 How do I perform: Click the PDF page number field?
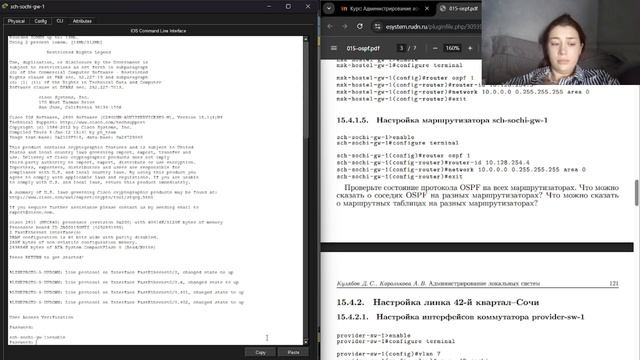tap(401, 48)
